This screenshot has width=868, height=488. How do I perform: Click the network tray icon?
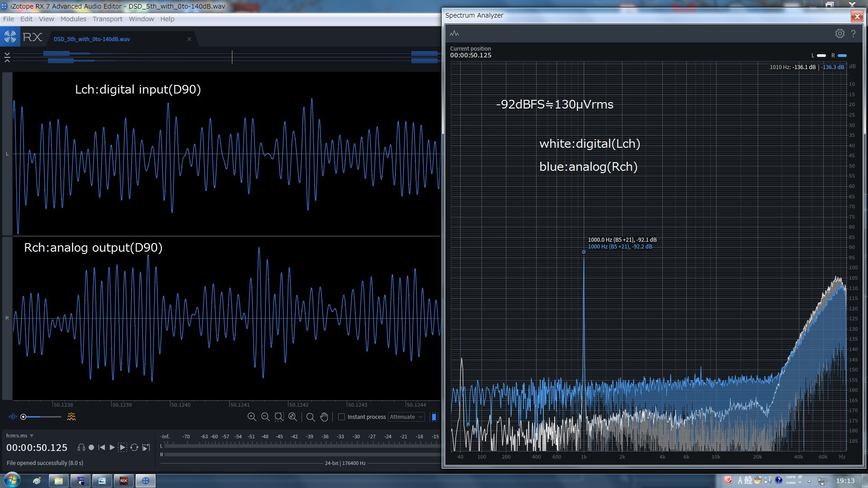[821, 481]
